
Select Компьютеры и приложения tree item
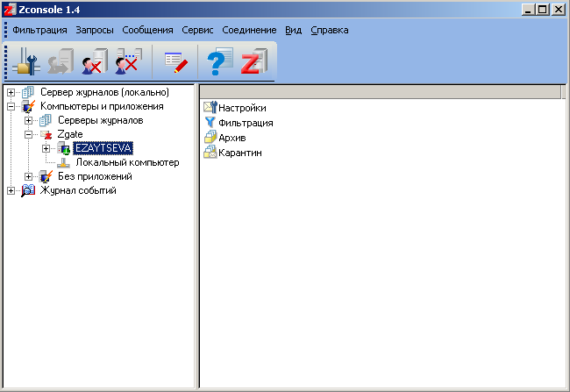102,106
